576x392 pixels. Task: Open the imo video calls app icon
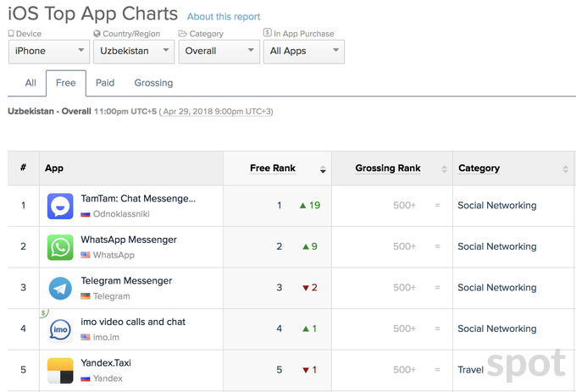coord(60,329)
